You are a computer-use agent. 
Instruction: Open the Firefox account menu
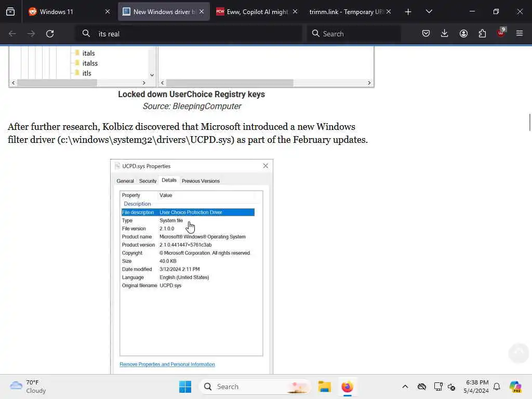(463, 33)
